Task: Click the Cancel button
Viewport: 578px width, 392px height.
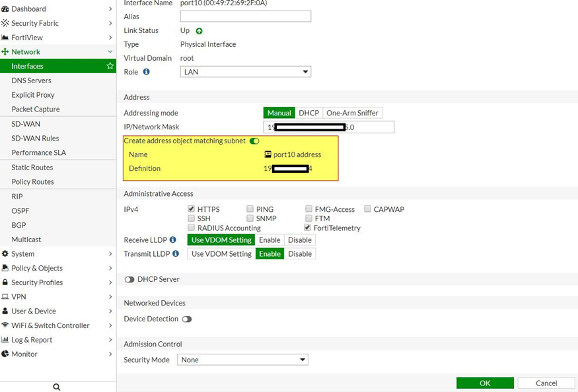Action: (546, 383)
